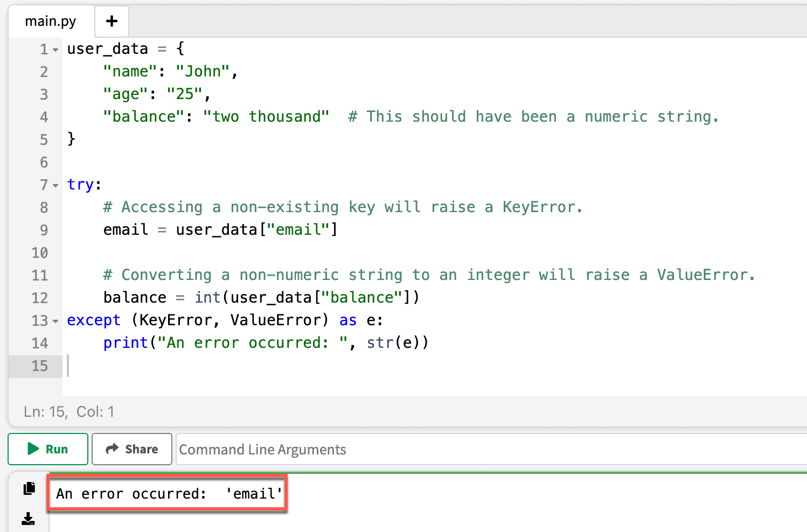Click the error message in the output
Viewport: 807px width, 532px height.
coord(167,493)
